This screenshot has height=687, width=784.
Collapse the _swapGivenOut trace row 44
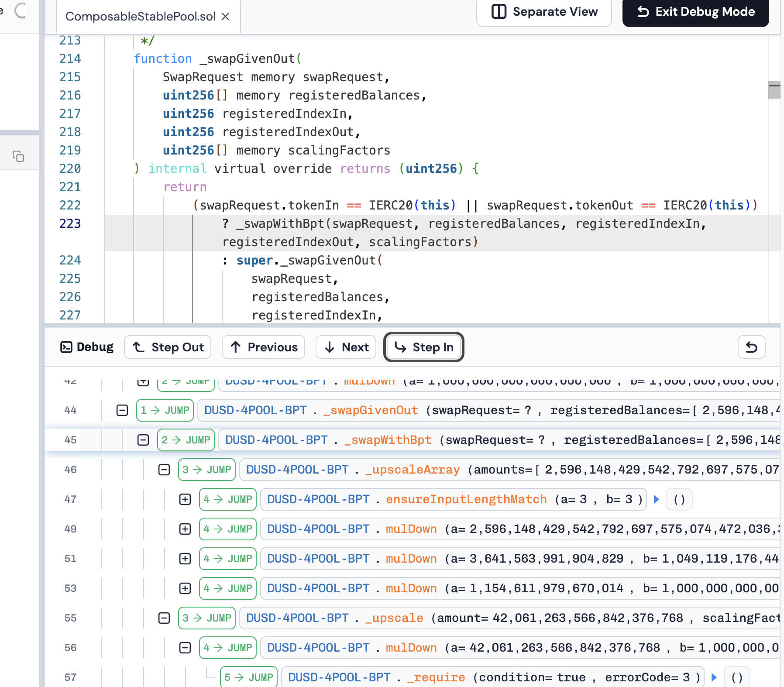[122, 410]
